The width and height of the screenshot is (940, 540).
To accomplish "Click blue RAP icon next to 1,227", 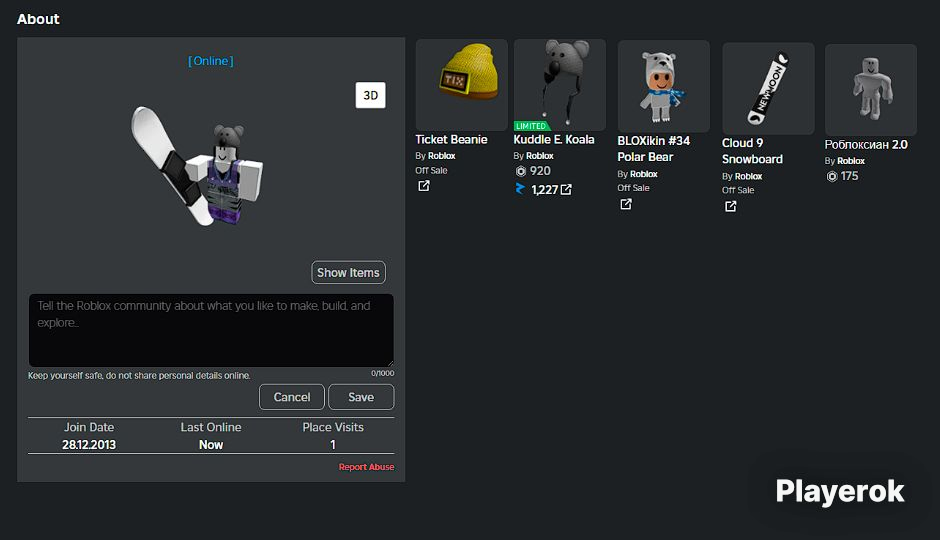I will (x=520, y=189).
